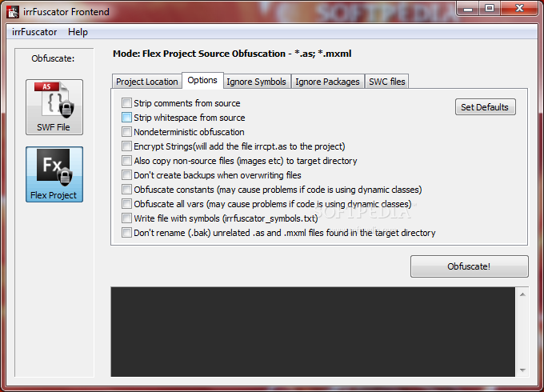544x392 pixels.
Task: Switch to the Ignore Symbols tab
Action: click(256, 82)
